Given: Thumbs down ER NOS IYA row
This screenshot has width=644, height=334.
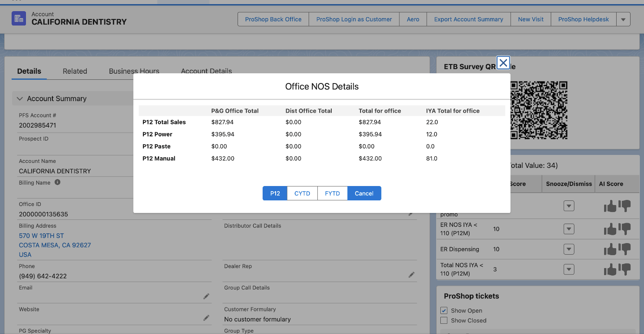Looking at the screenshot, I should (625, 229).
